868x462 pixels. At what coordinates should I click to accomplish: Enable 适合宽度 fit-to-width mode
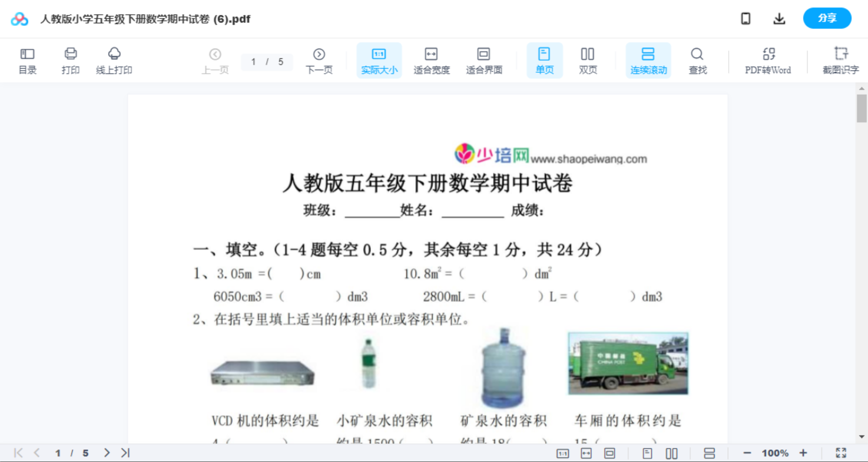click(431, 60)
